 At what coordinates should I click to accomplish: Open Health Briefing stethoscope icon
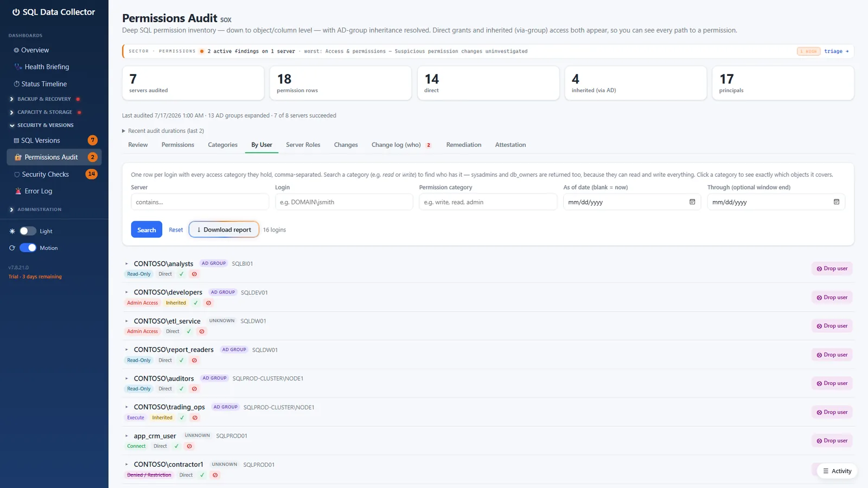click(18, 67)
